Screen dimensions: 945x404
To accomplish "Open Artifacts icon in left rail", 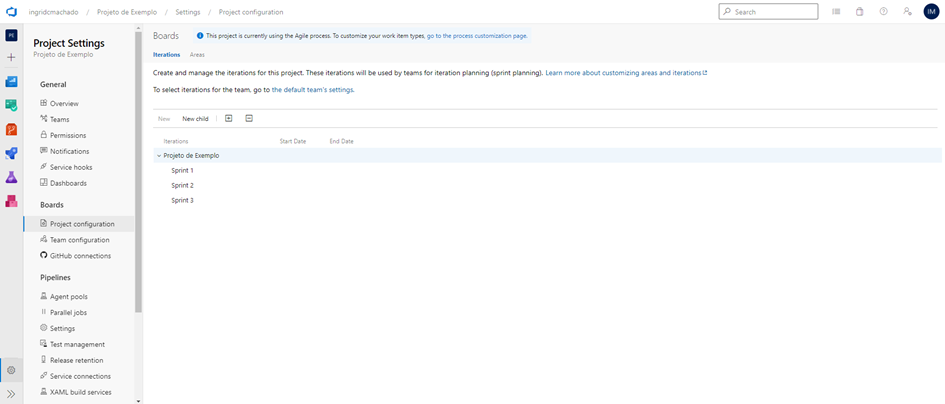I will pyautogui.click(x=12, y=201).
